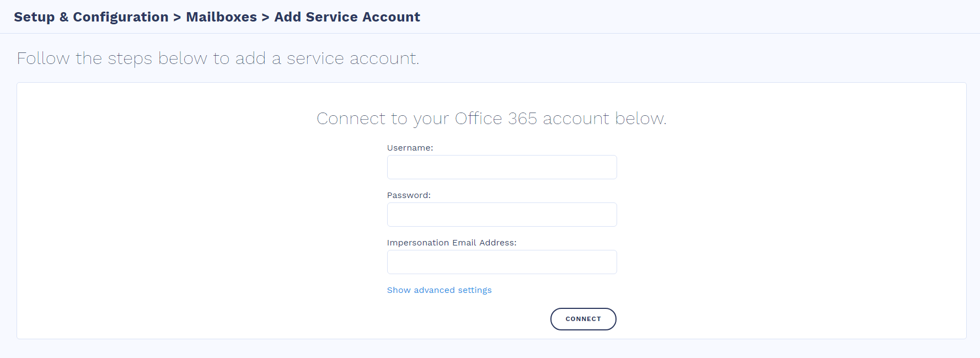Focus the Password text box
Image resolution: width=980 pixels, height=358 pixels.
(502, 215)
